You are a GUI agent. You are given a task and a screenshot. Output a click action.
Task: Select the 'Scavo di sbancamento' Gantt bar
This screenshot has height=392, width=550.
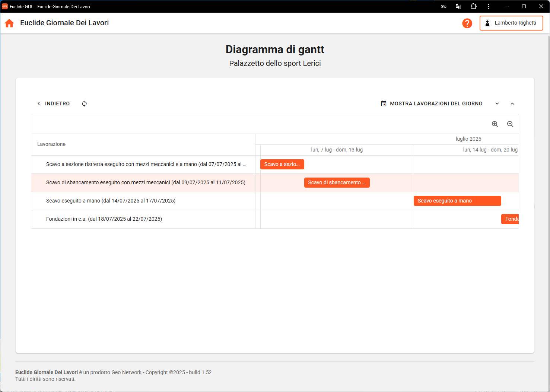[337, 182]
